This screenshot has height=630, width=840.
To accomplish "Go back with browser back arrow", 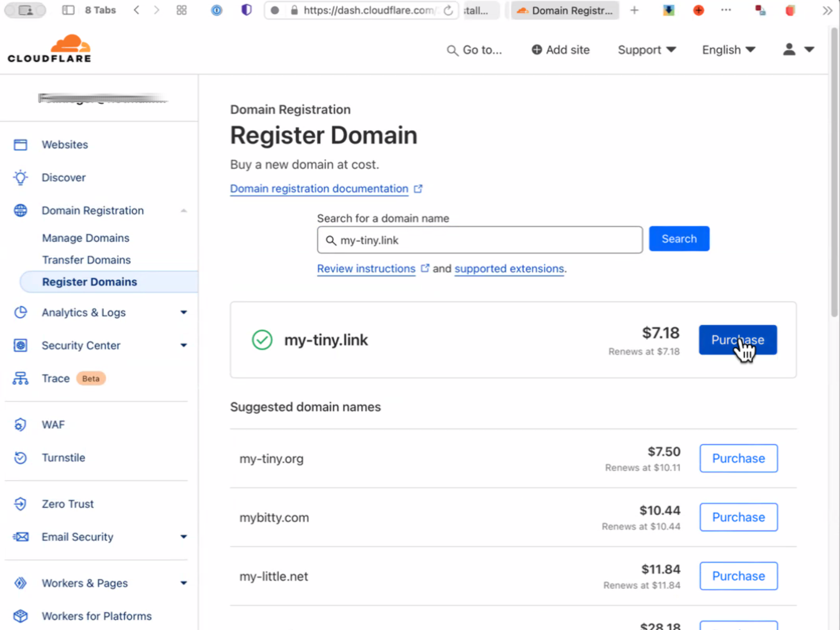I will (x=136, y=10).
